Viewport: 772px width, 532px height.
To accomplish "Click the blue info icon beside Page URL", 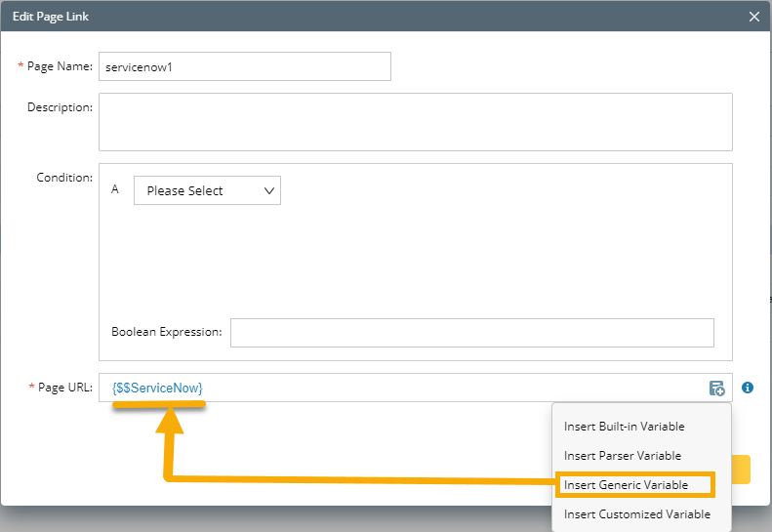I will 748,388.
